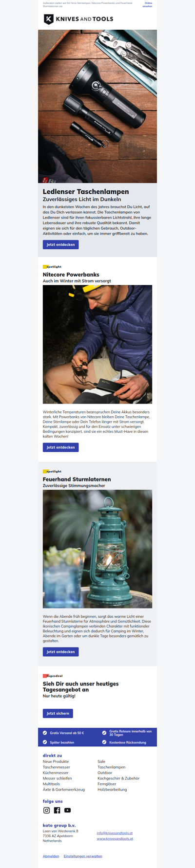Click the Abmelden unsubscribe link

point(51,856)
